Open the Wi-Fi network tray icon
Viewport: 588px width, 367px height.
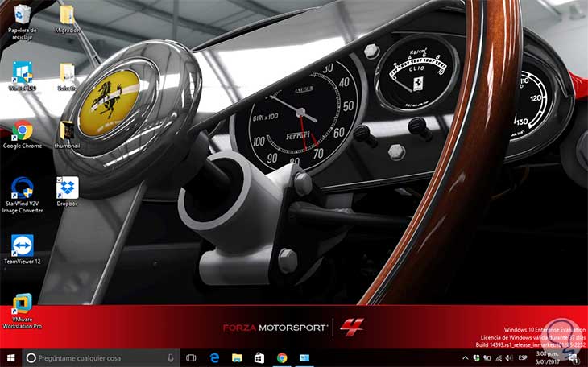tap(499, 358)
